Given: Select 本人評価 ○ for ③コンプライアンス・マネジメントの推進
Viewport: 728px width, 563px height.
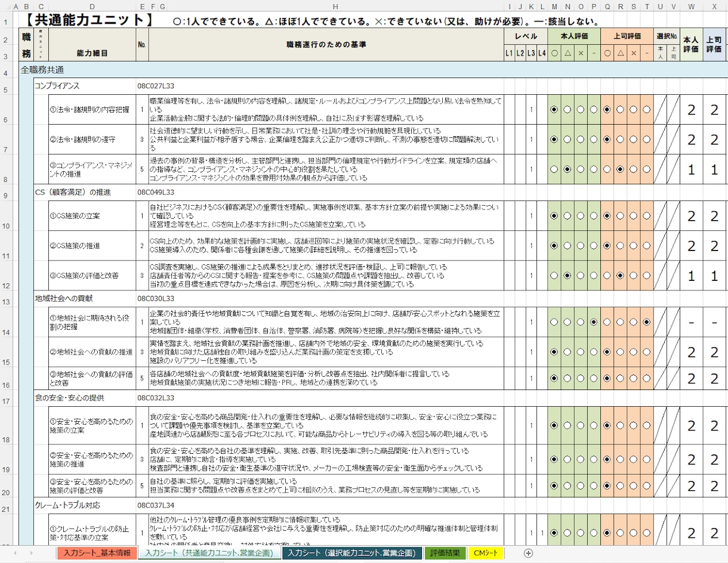Looking at the screenshot, I should (x=554, y=169).
